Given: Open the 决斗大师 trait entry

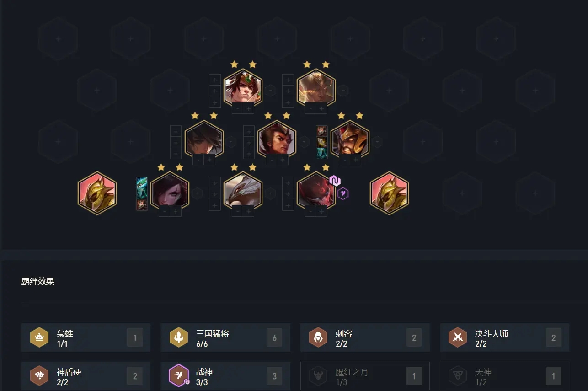Looking at the screenshot, I should pos(504,338).
